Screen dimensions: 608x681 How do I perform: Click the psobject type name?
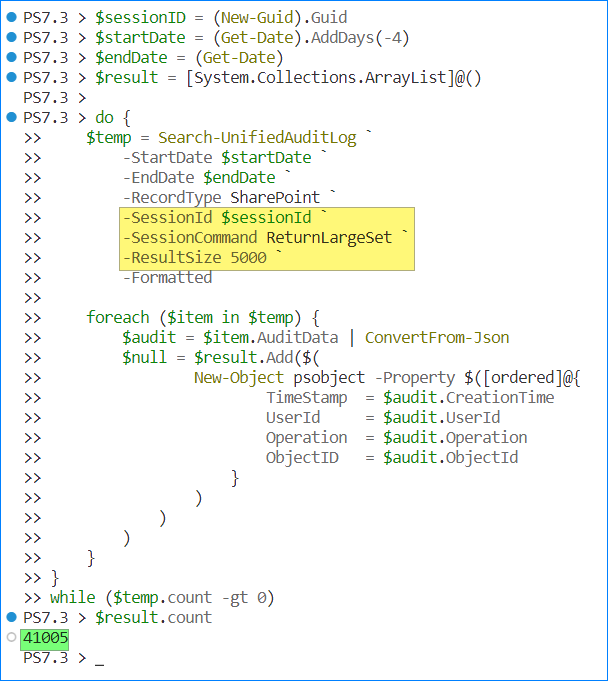329,378
